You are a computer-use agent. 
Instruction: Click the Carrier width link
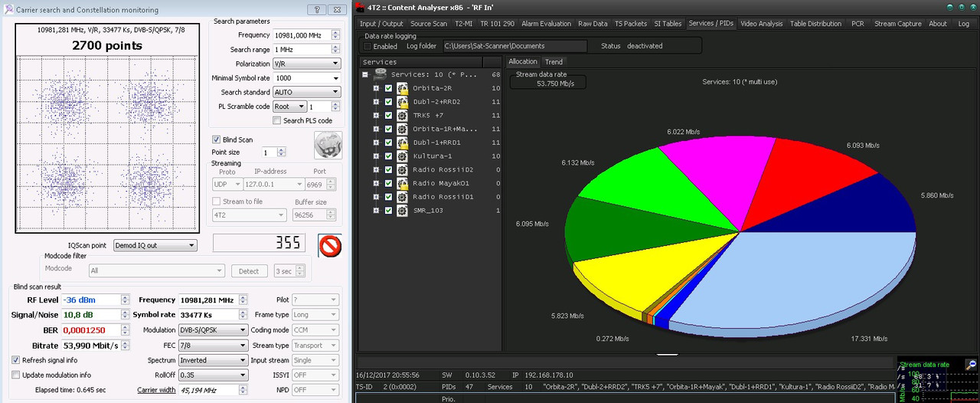(156, 390)
